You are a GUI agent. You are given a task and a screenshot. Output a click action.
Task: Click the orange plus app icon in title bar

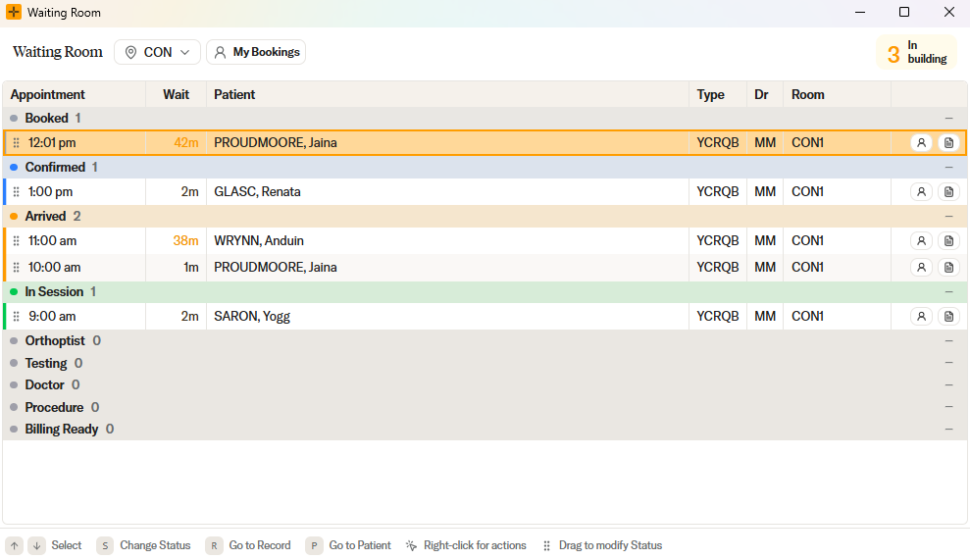pos(14,12)
